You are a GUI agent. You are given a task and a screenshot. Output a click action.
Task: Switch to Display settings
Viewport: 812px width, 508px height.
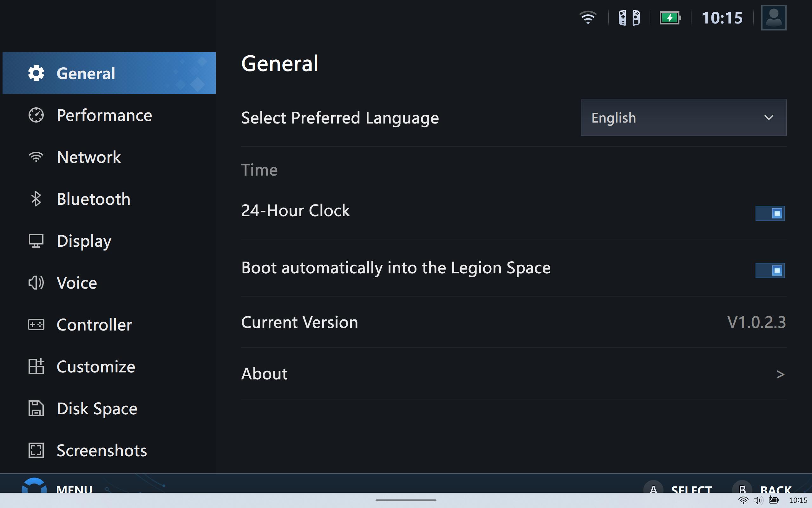pos(109,241)
